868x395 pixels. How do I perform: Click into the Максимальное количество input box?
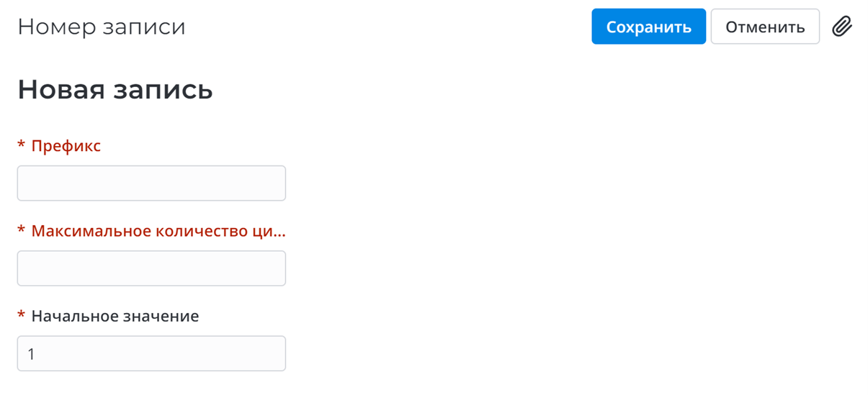click(x=151, y=268)
